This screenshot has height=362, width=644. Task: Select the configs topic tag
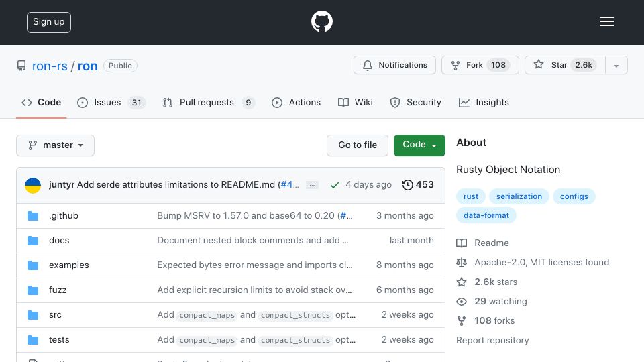pos(574,196)
